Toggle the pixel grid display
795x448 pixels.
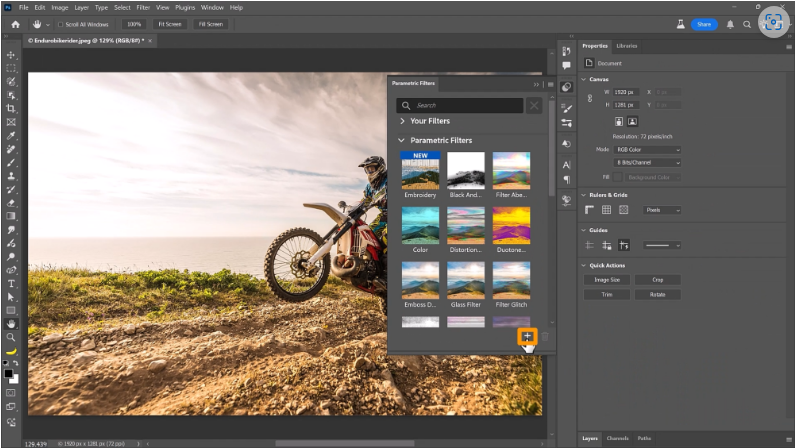[x=624, y=210]
